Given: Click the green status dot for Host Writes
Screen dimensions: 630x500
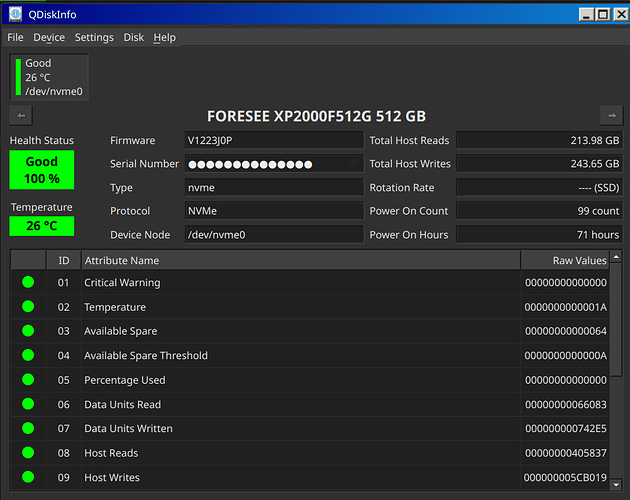Looking at the screenshot, I should (28, 477).
